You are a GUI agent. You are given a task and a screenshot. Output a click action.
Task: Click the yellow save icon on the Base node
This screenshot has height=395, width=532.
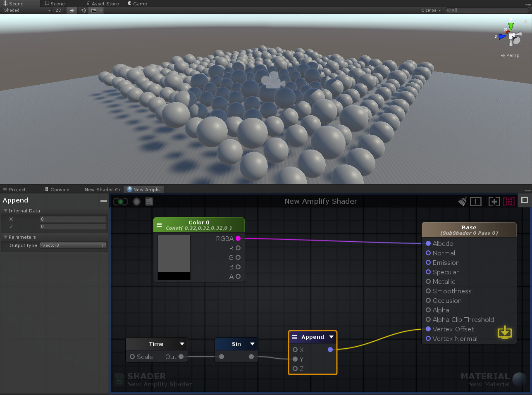pyautogui.click(x=504, y=332)
